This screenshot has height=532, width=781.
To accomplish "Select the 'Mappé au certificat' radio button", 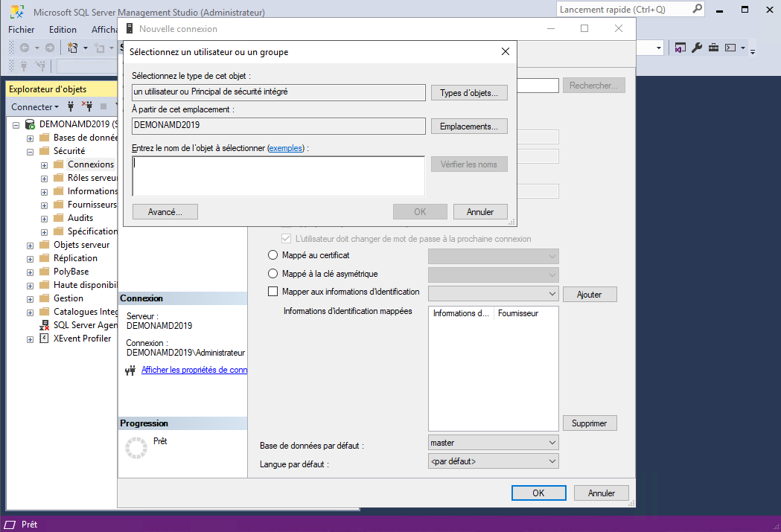I will click(272, 255).
